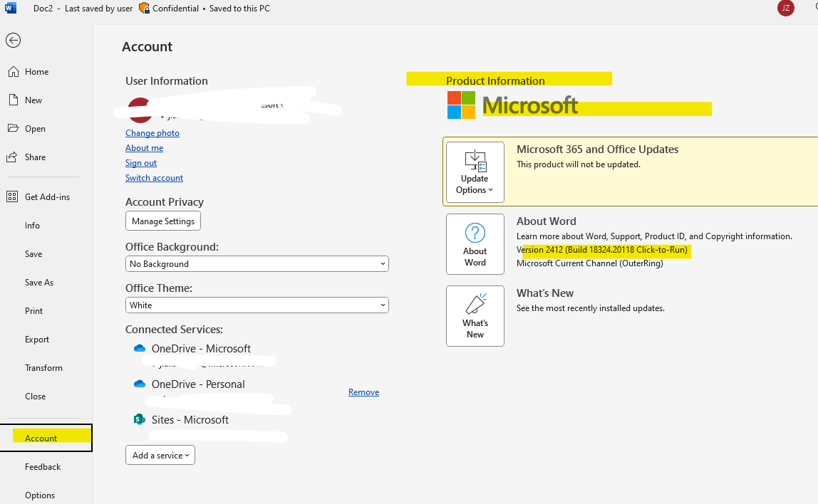Click the Microsoft 365 and Office Updates heading

(597, 149)
